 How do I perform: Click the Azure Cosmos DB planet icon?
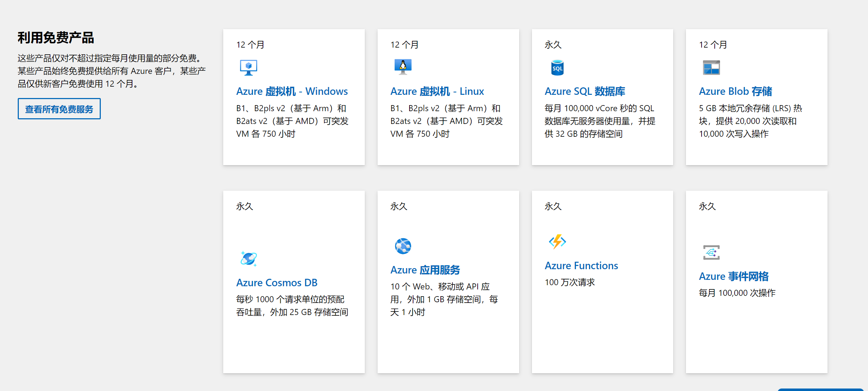(x=249, y=259)
